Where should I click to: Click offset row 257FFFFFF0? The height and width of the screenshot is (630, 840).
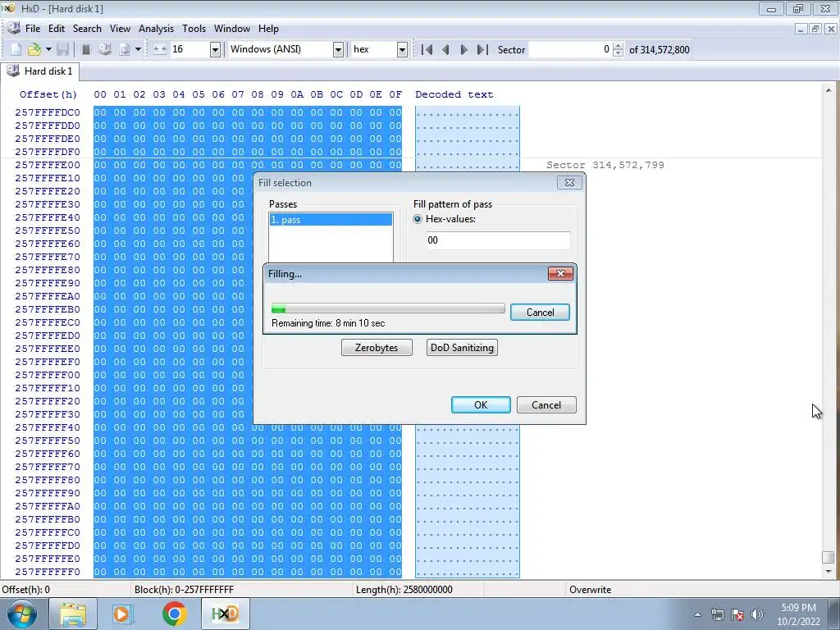tap(47, 572)
